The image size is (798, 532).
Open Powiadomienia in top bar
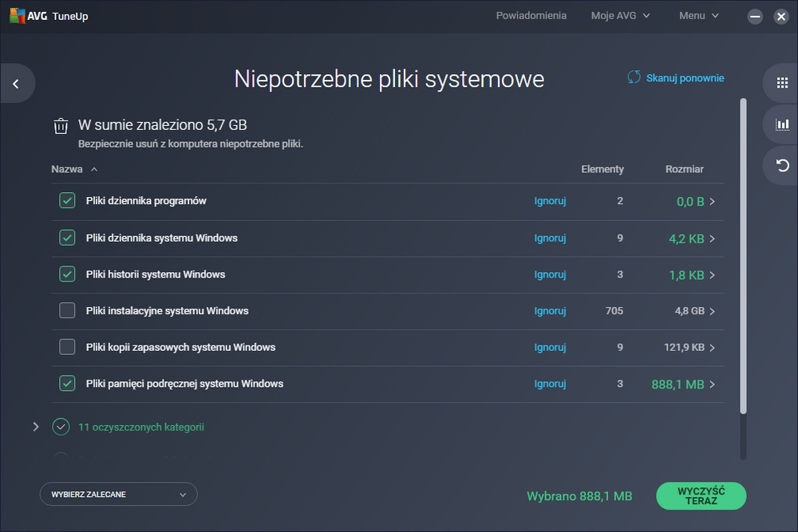pyautogui.click(x=531, y=16)
